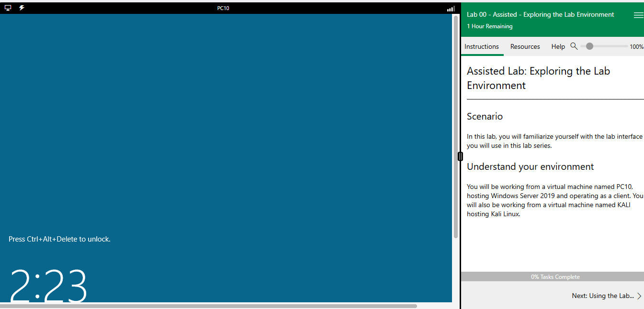Image resolution: width=644 pixels, height=309 pixels.
Task: Switch to the Resources tab
Action: click(525, 46)
